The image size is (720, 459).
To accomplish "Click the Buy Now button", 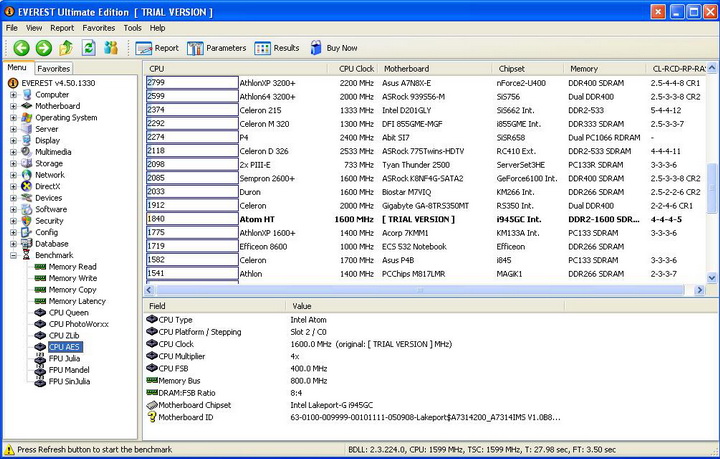I will pyautogui.click(x=334, y=48).
